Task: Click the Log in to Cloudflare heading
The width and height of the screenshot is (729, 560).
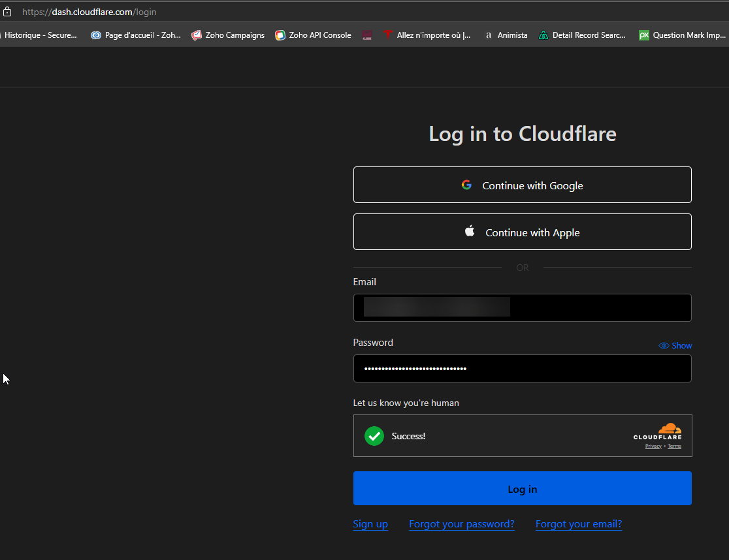Action: pos(523,134)
